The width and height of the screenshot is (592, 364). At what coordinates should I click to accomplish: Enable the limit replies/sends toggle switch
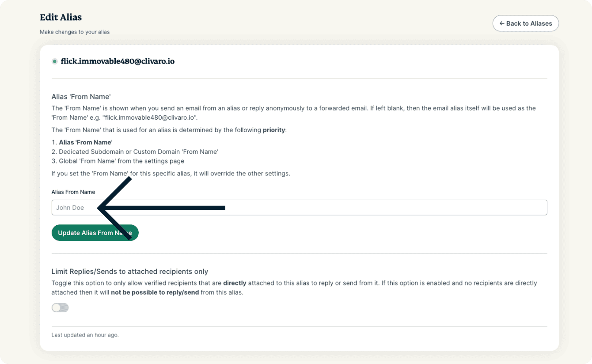coord(60,308)
